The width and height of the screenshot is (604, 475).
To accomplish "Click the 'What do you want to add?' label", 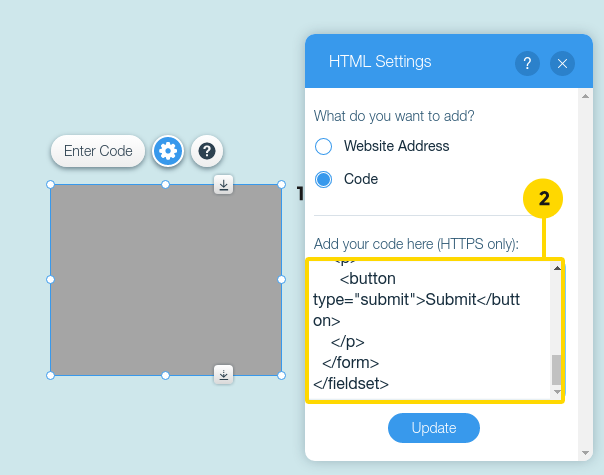I will pyautogui.click(x=394, y=116).
